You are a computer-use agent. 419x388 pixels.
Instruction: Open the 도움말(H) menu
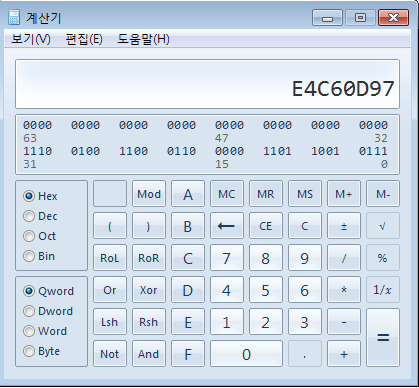[x=143, y=39]
